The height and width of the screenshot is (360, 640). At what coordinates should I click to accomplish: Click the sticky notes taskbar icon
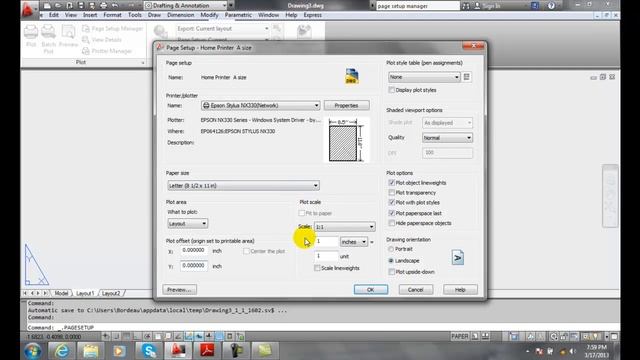coord(265,351)
